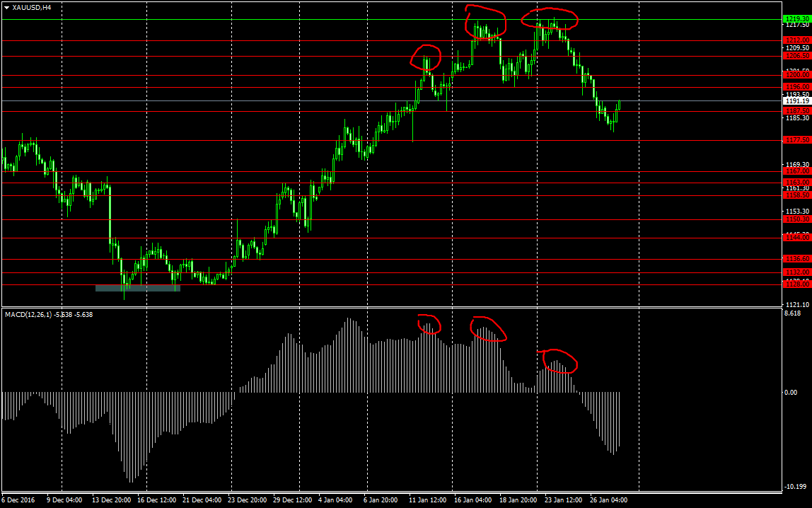Image resolution: width=812 pixels, height=508 pixels.
Task: Select the red 1136.60 price level label
Action: click(x=797, y=259)
